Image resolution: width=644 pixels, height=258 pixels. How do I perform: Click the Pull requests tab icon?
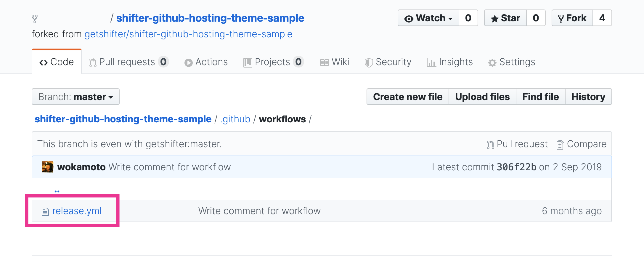(93, 63)
